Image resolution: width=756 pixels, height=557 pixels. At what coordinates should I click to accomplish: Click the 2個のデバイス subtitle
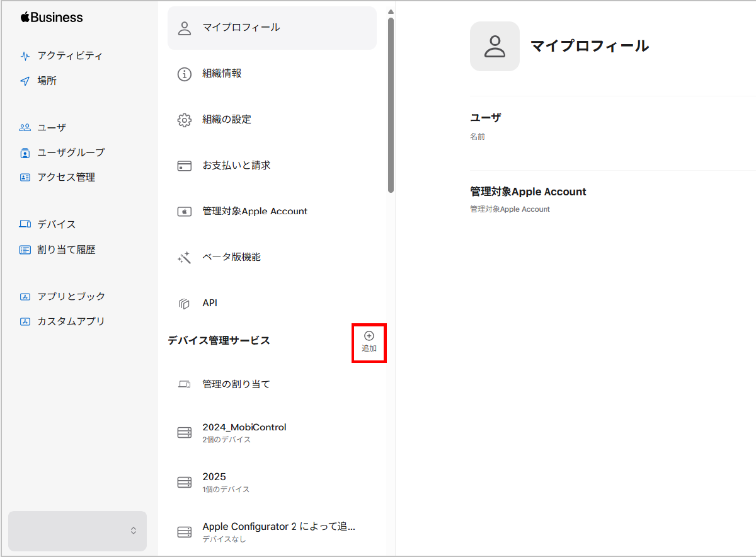tap(227, 440)
